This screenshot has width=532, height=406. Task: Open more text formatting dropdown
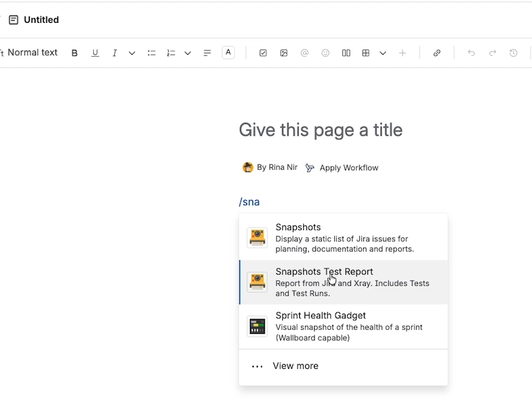pos(132,53)
